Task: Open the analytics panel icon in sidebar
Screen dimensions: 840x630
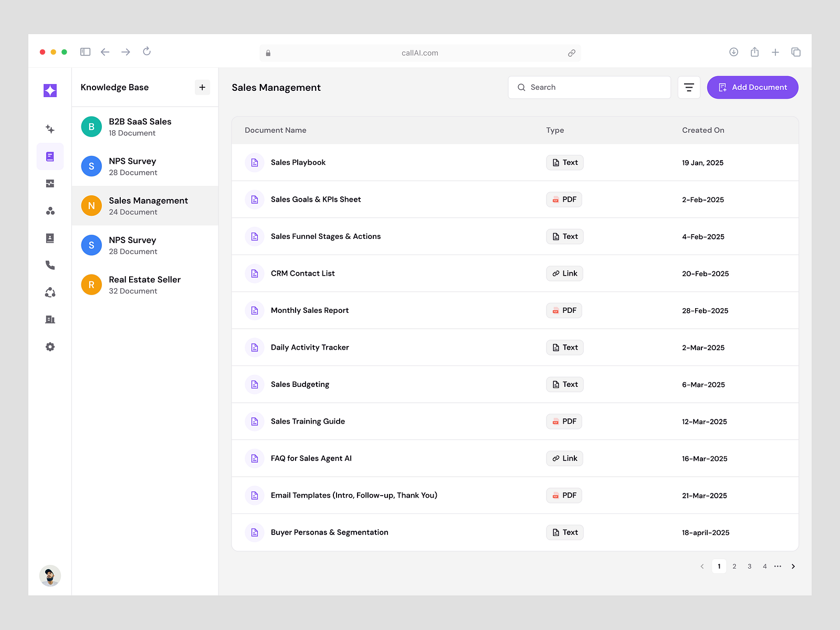Action: pos(50,183)
